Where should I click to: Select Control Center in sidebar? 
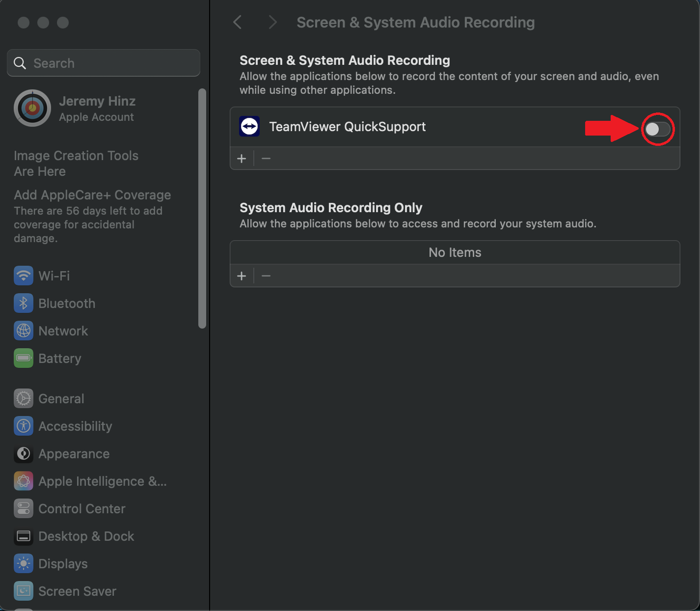(81, 508)
